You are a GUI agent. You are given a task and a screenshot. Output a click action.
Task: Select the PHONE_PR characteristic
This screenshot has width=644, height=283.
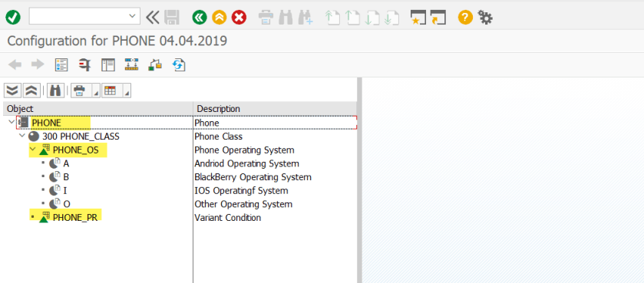tap(75, 218)
